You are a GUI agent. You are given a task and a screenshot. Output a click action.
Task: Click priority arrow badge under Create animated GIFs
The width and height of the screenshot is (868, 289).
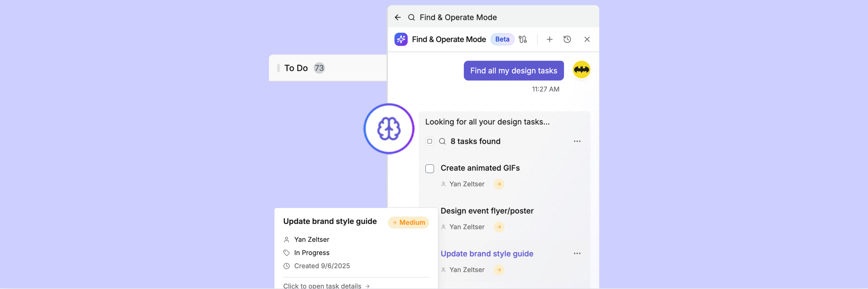click(499, 184)
